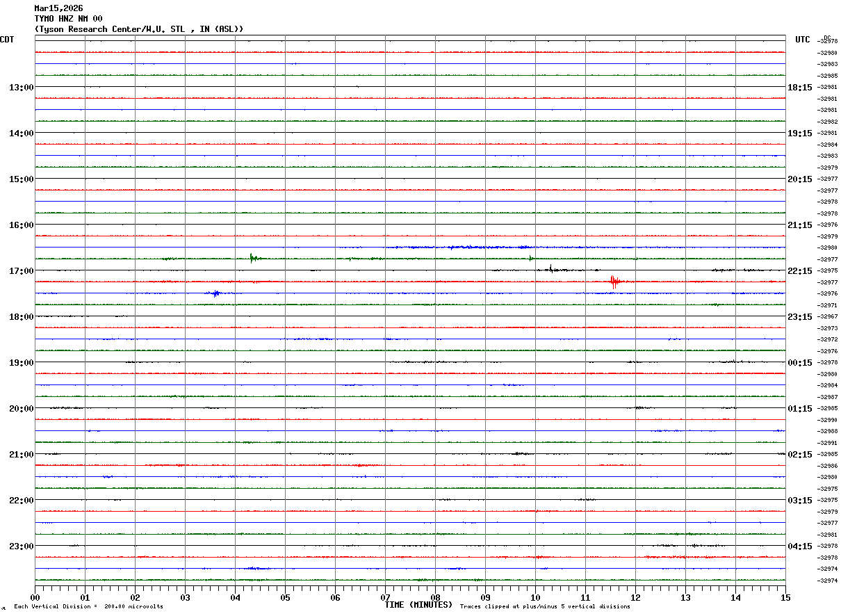Click the DC offset value -32990

pyautogui.click(x=828, y=420)
